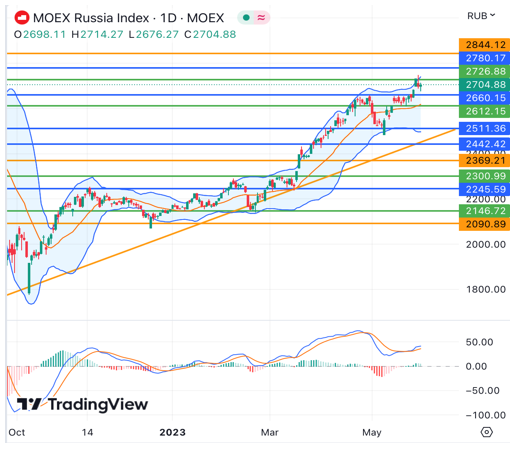Click the High value H2714.27
The image size is (513, 451).
coord(97,34)
